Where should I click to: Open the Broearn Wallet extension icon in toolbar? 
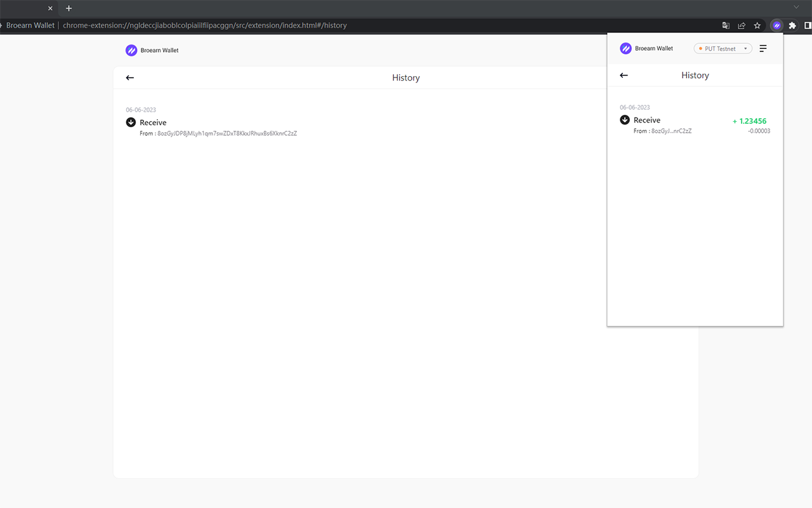pyautogui.click(x=776, y=25)
